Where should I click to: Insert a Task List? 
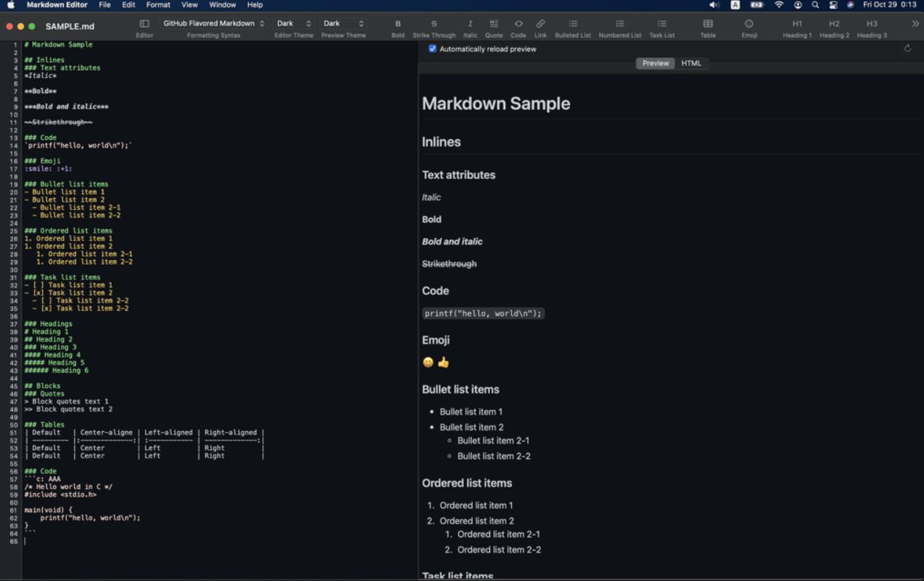coord(662,24)
